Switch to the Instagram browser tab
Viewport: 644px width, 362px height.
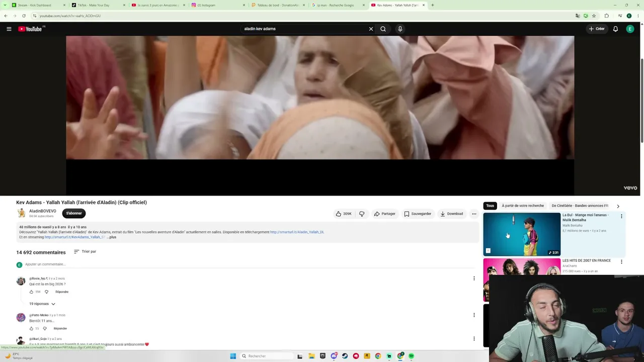click(x=218, y=5)
